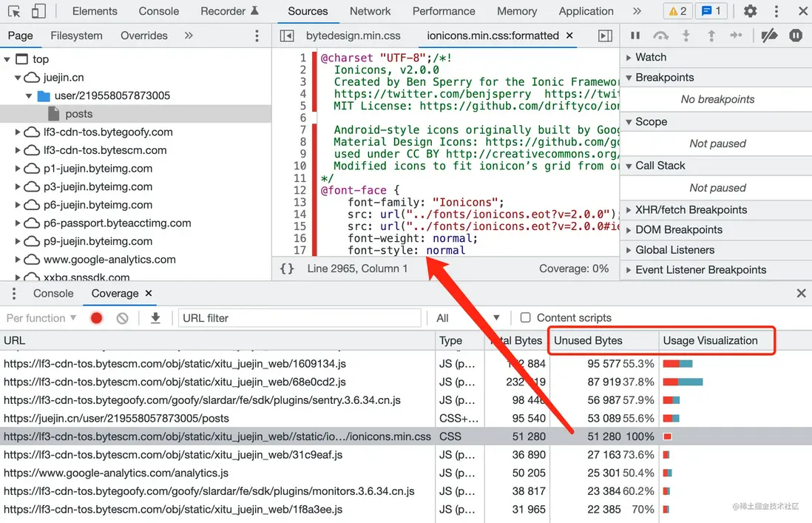Viewport: 812px width, 523px height.
Task: Expand the p1-juejin.byteimg.com tree node
Action: (18, 169)
